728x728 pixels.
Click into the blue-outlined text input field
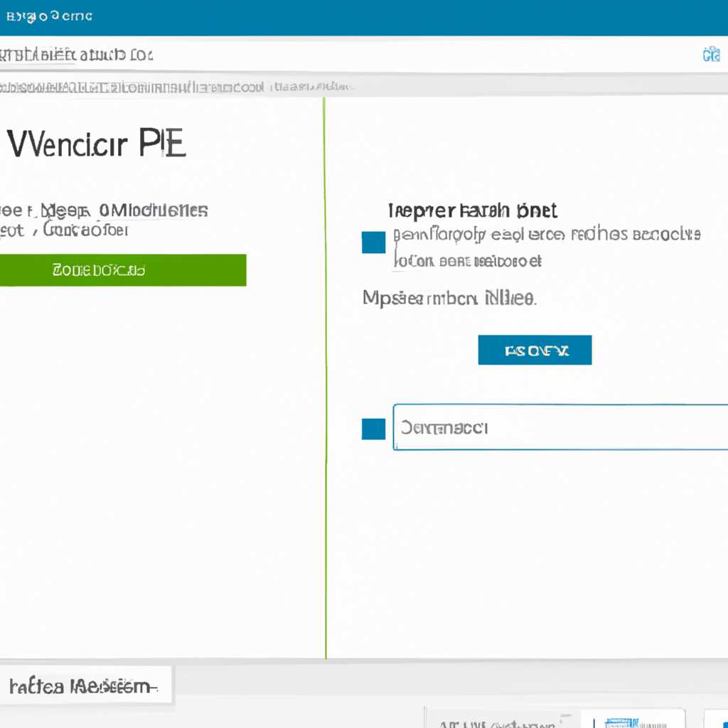pyautogui.click(x=560, y=427)
